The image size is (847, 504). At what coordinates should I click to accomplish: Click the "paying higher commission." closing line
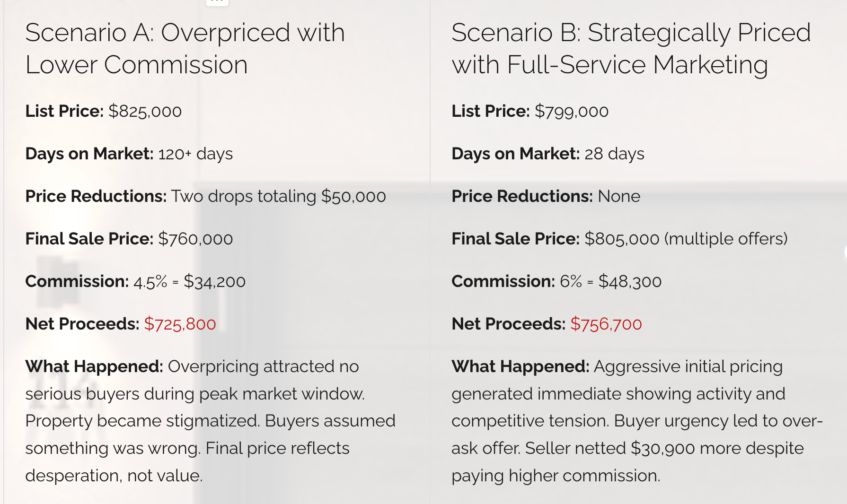[556, 475]
